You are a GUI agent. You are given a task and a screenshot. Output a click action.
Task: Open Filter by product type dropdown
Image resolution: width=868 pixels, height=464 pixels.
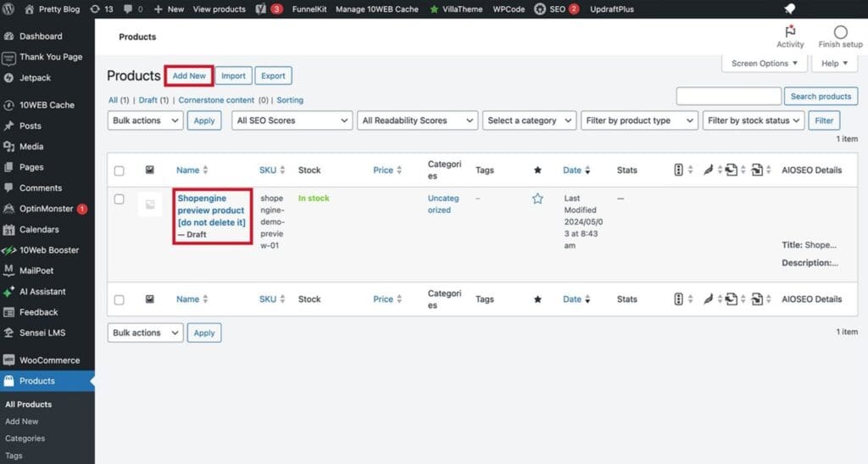tap(639, 120)
